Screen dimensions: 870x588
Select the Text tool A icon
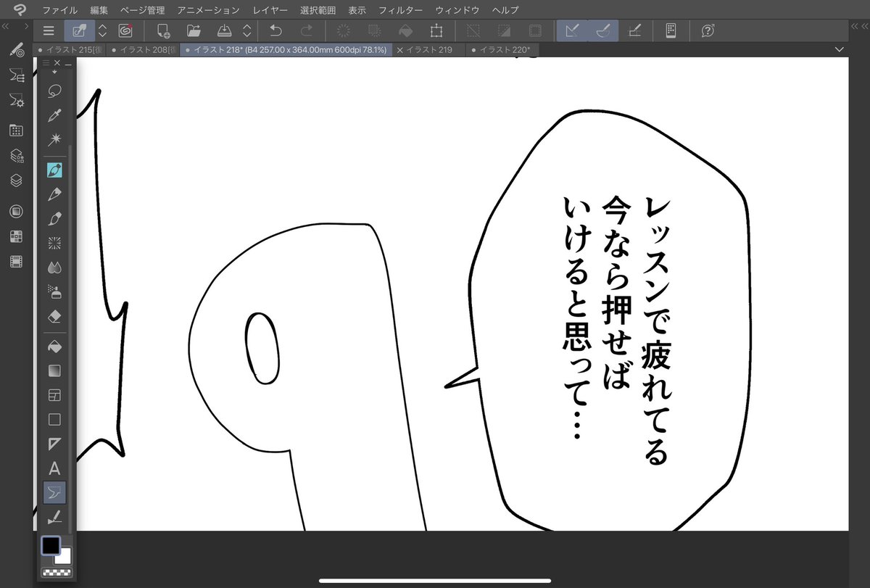54,468
